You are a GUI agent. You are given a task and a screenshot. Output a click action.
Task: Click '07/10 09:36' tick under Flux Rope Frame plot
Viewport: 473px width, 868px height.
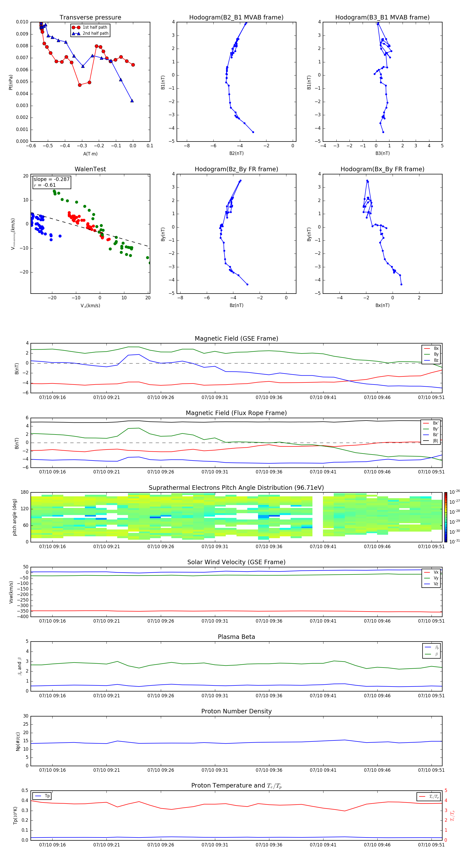(269, 472)
